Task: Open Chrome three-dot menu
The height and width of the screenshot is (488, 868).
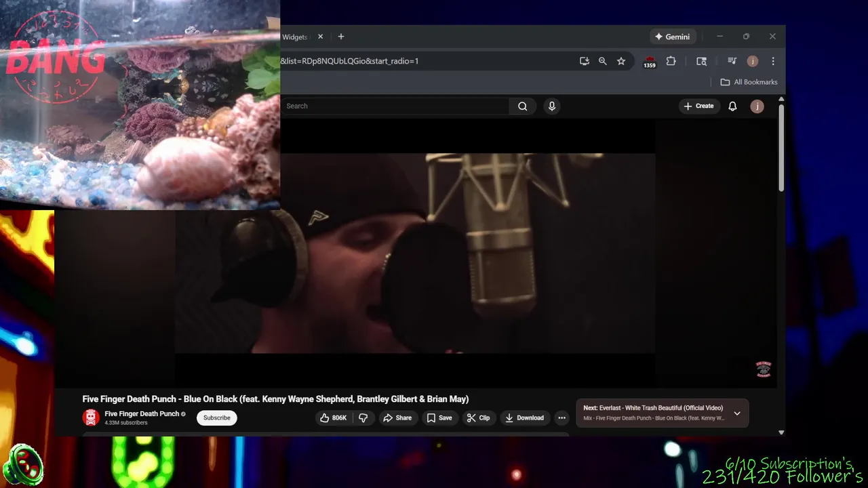Action: 773,61
